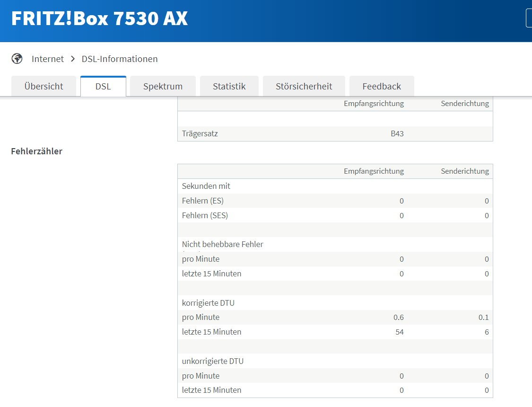Select Fehlern (SES) Senderichtung value 0
532x407 pixels.
point(487,215)
